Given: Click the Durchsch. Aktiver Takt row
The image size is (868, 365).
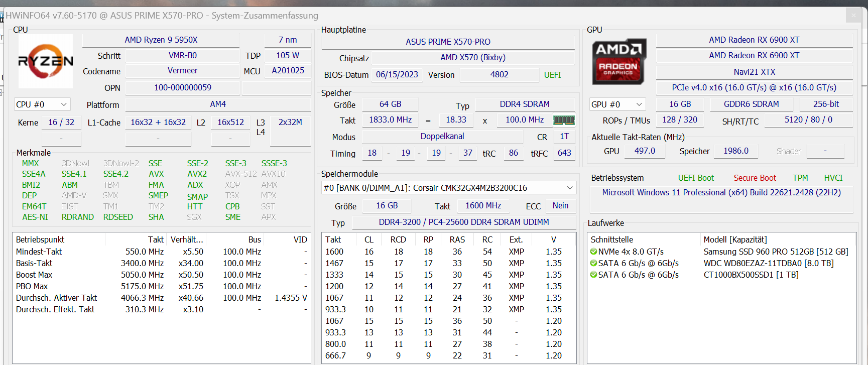Looking at the screenshot, I should (161, 298).
